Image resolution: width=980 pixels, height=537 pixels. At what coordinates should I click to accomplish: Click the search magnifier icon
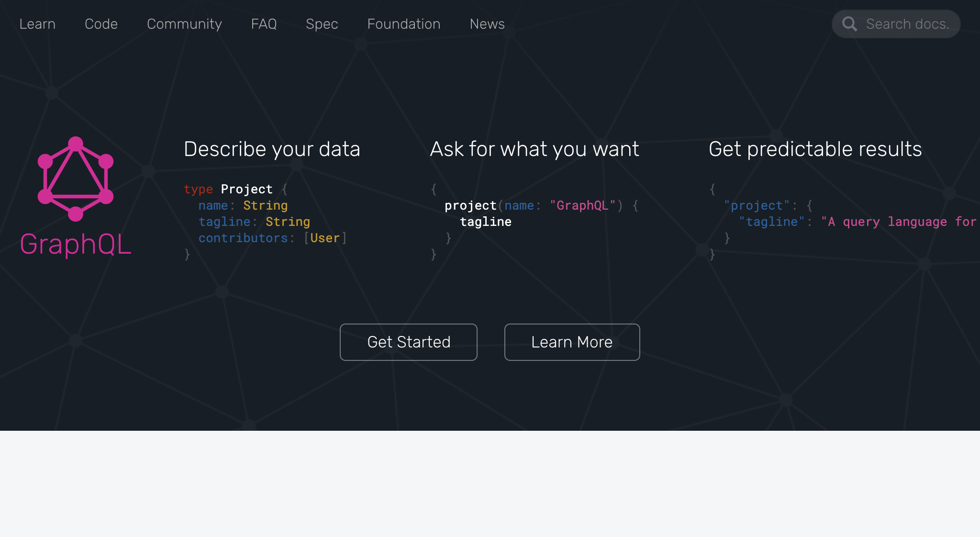tap(850, 24)
